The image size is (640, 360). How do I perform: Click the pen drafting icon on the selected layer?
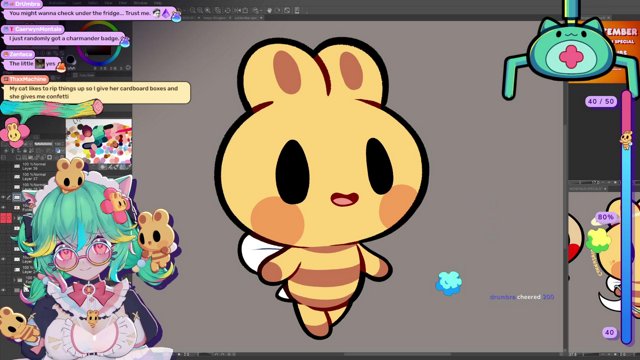8,198
